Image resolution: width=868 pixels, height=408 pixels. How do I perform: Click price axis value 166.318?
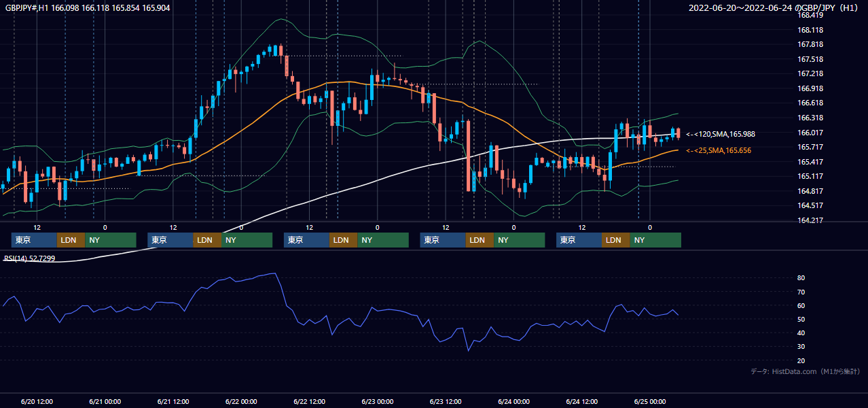click(x=810, y=118)
